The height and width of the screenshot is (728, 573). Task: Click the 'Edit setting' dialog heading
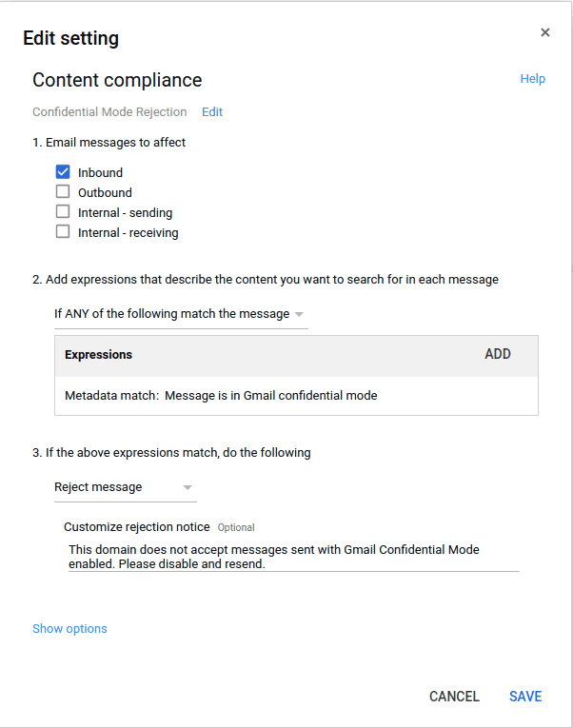pos(71,39)
